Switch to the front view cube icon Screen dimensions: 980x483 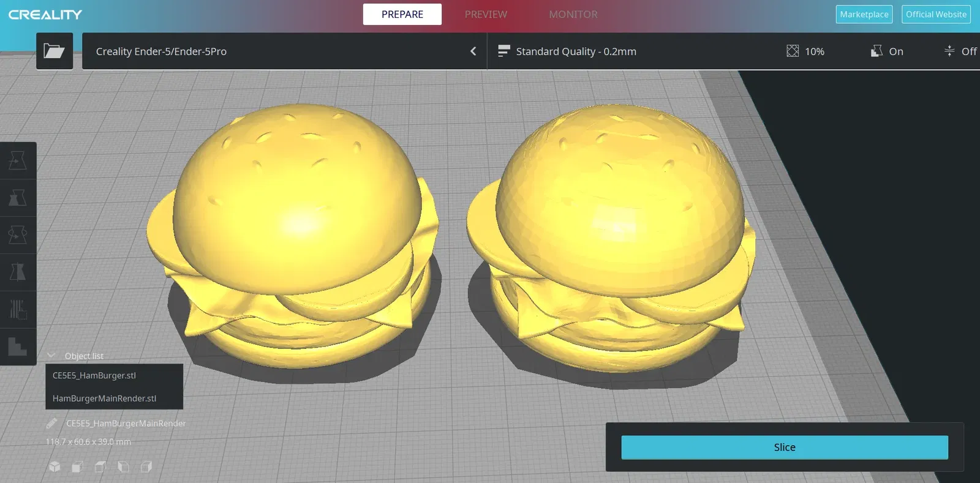point(77,466)
